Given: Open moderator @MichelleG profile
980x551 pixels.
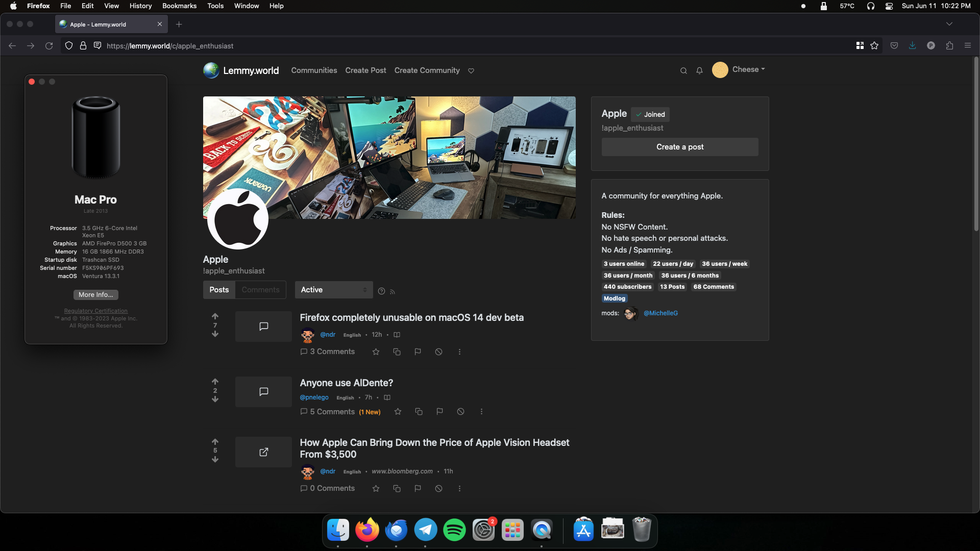Looking at the screenshot, I should (660, 313).
